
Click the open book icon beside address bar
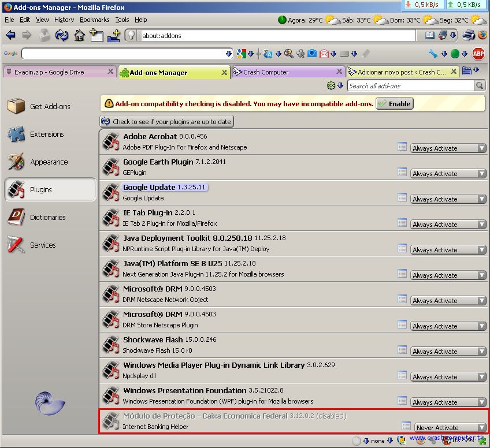(430, 35)
